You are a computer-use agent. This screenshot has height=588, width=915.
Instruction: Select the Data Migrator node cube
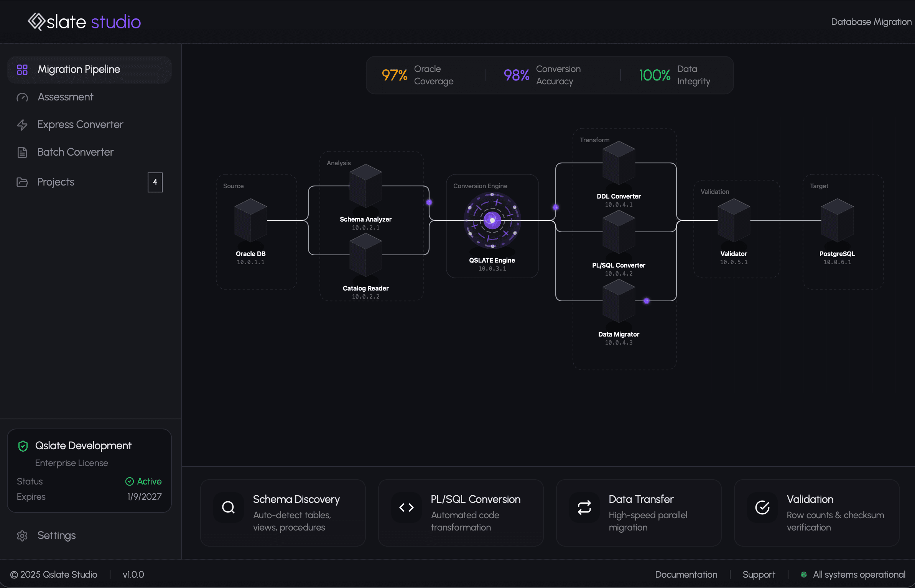click(619, 301)
